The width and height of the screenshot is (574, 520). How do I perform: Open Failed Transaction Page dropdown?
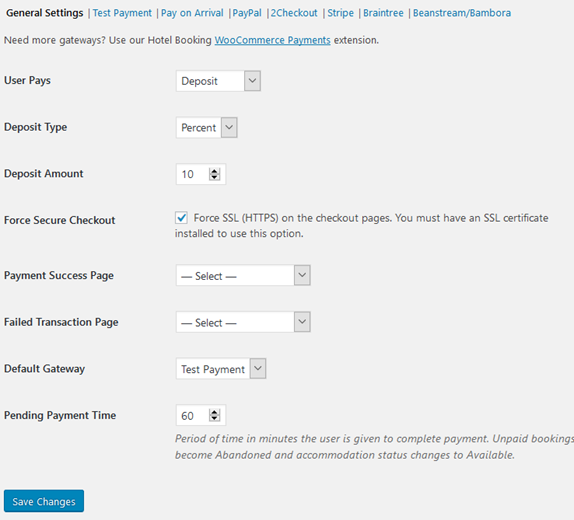pyautogui.click(x=243, y=322)
